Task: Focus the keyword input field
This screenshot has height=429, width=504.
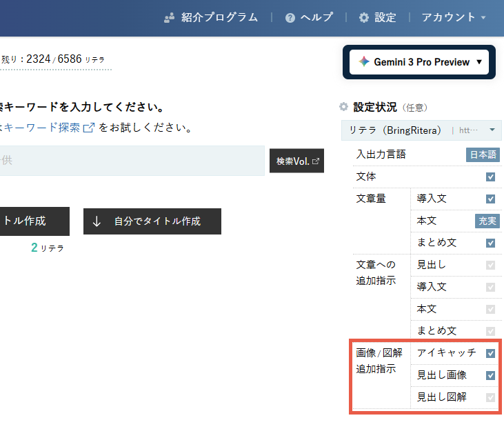Action: [x=131, y=161]
